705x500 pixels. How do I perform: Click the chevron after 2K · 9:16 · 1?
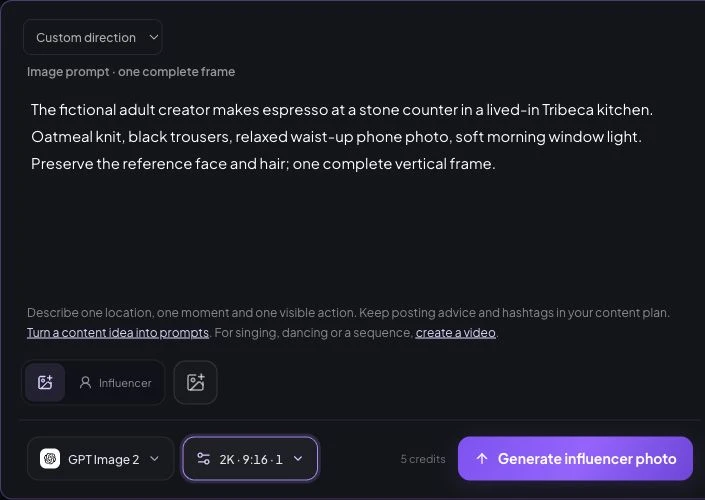point(298,459)
